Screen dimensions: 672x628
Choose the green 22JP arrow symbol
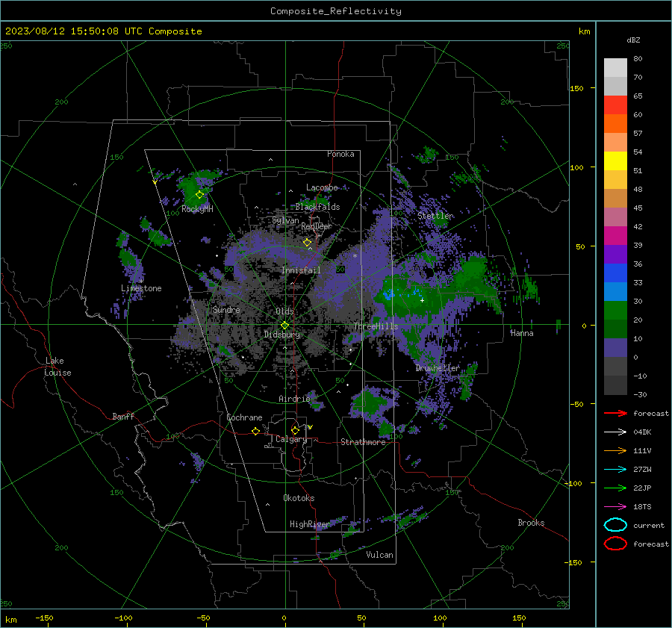point(615,488)
